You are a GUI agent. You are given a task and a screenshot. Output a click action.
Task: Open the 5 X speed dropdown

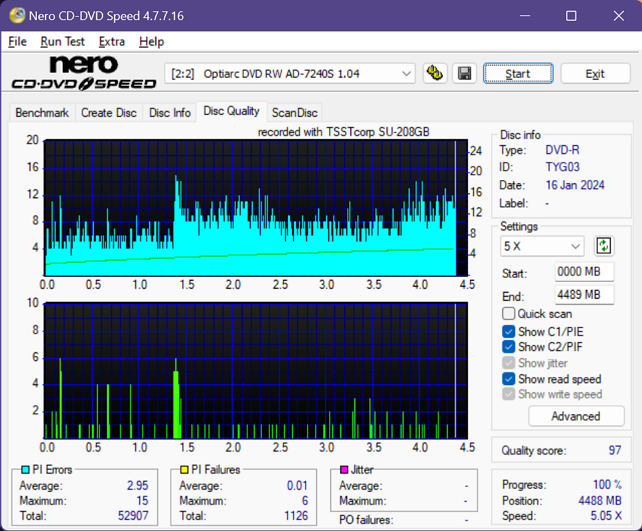tap(542, 246)
